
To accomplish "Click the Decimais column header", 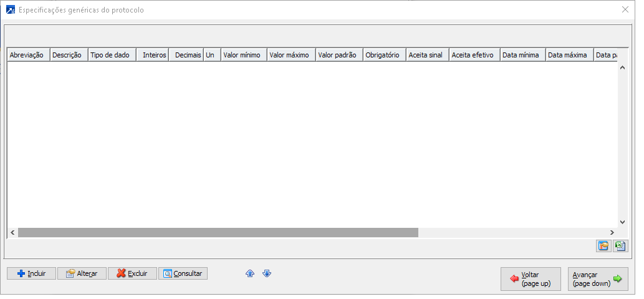I will click(x=186, y=55).
